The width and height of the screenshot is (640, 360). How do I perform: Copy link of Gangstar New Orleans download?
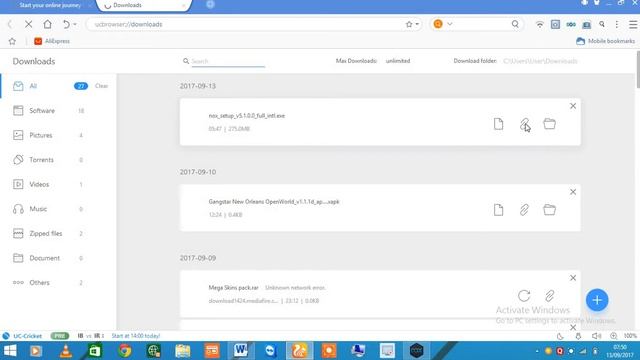(524, 210)
